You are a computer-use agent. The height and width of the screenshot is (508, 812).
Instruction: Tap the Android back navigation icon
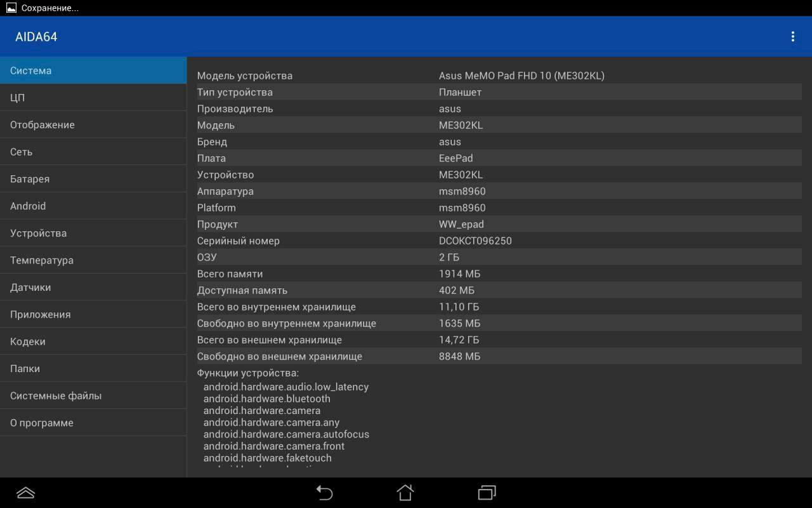pos(324,493)
